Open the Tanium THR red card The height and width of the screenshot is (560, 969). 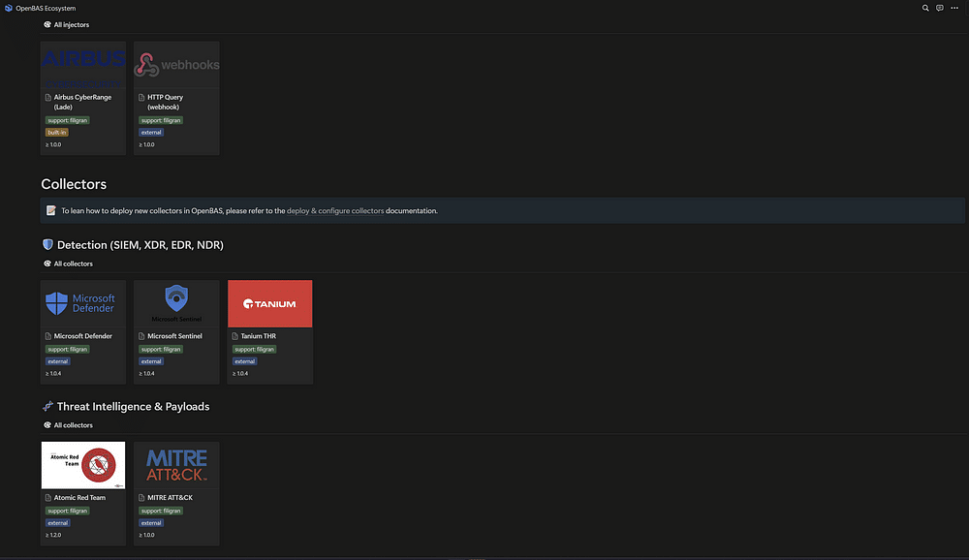click(x=269, y=303)
